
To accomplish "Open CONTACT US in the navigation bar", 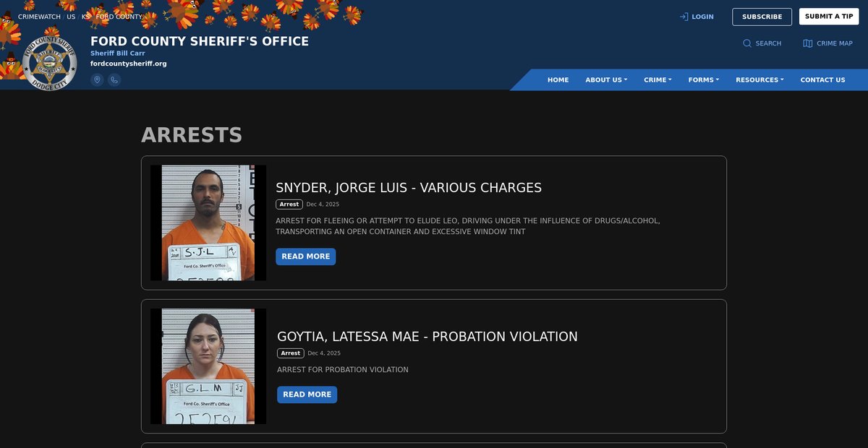I will pyautogui.click(x=822, y=79).
